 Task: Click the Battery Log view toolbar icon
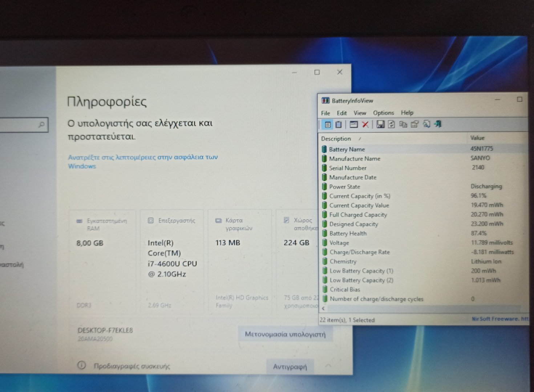point(338,124)
